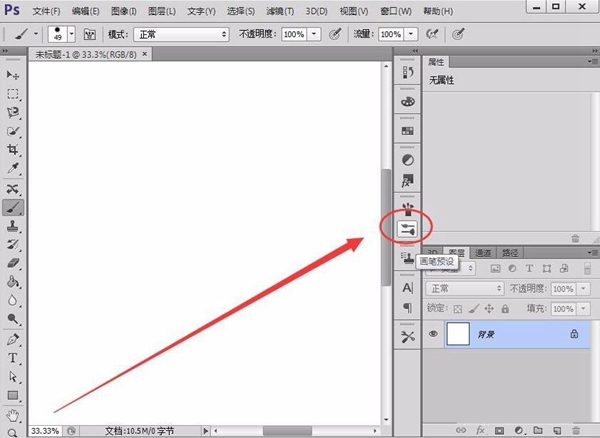The height and width of the screenshot is (438, 600).
Task: Select the Hand tool
Action: click(x=13, y=414)
